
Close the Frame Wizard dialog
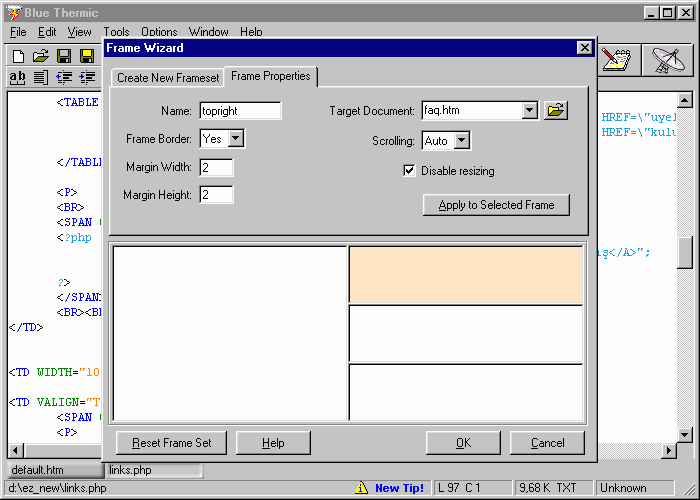point(584,47)
